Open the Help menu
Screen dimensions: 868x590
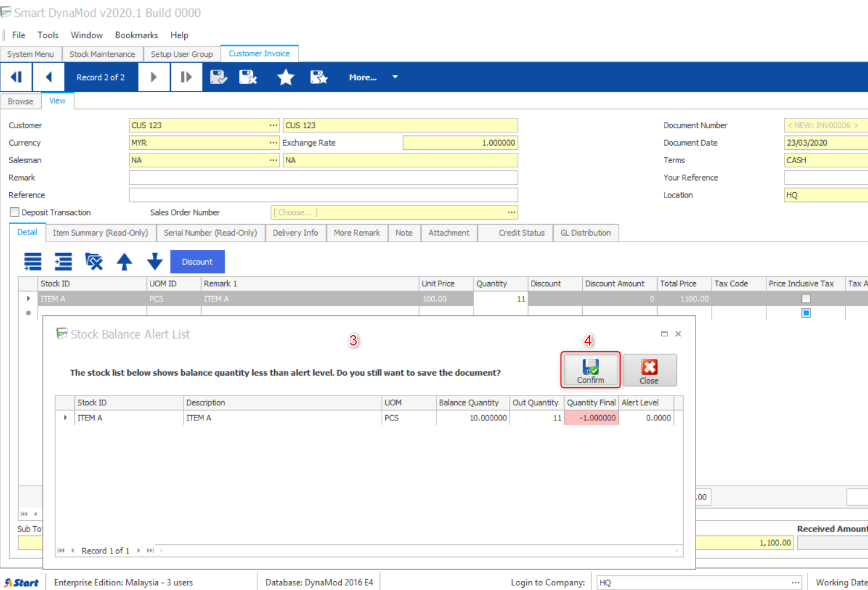point(179,35)
